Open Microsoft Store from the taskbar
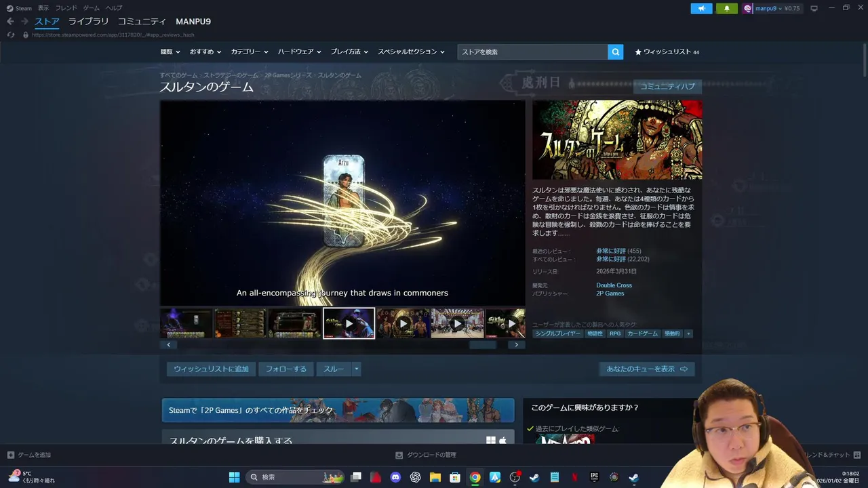Image resolution: width=868 pixels, height=488 pixels. click(455, 477)
